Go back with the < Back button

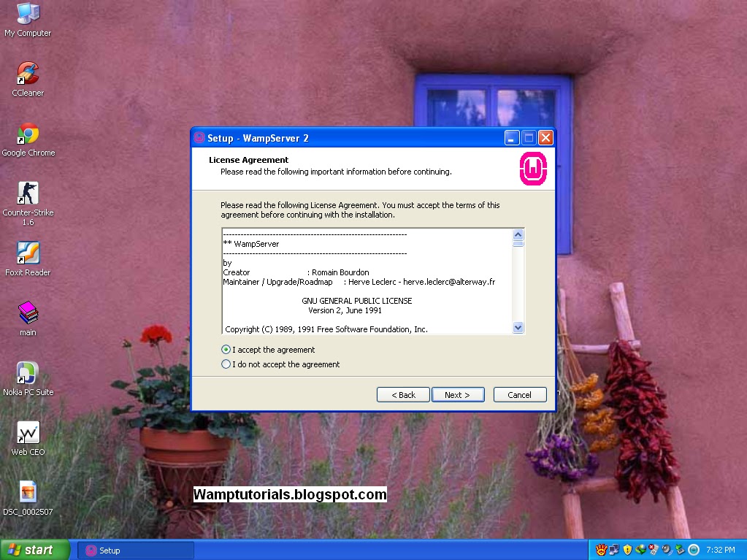point(403,395)
